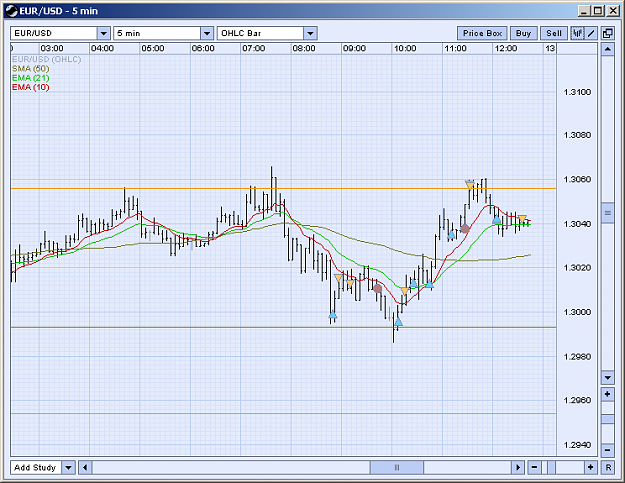Image resolution: width=625 pixels, height=483 pixels.
Task: Click the horizontal scrollbar thumb
Action: pyautogui.click(x=397, y=467)
